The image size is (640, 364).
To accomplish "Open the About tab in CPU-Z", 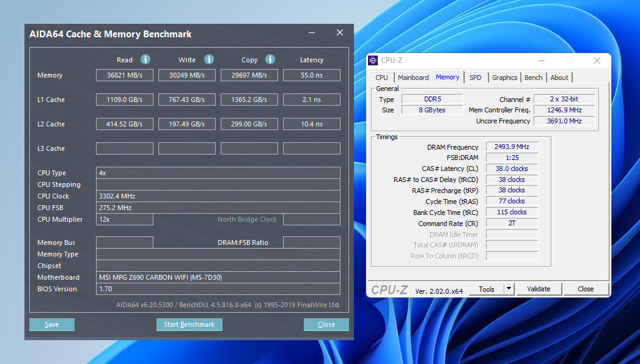I will click(x=559, y=78).
